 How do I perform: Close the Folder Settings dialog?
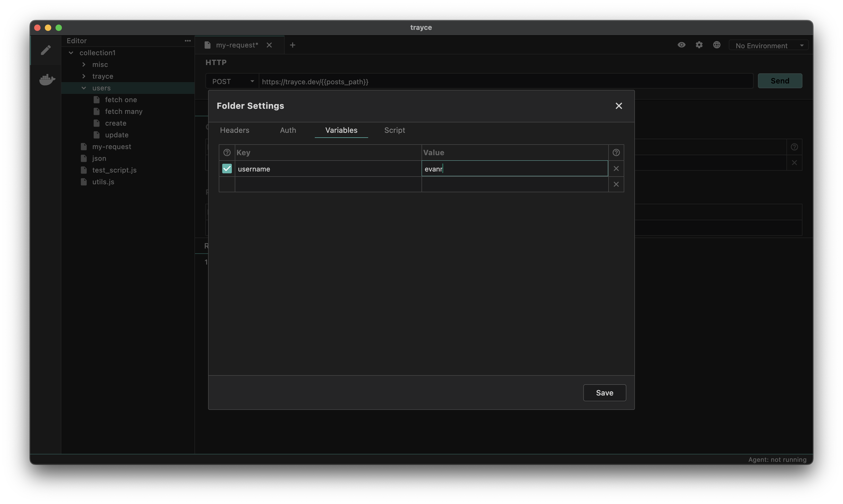coord(619,106)
